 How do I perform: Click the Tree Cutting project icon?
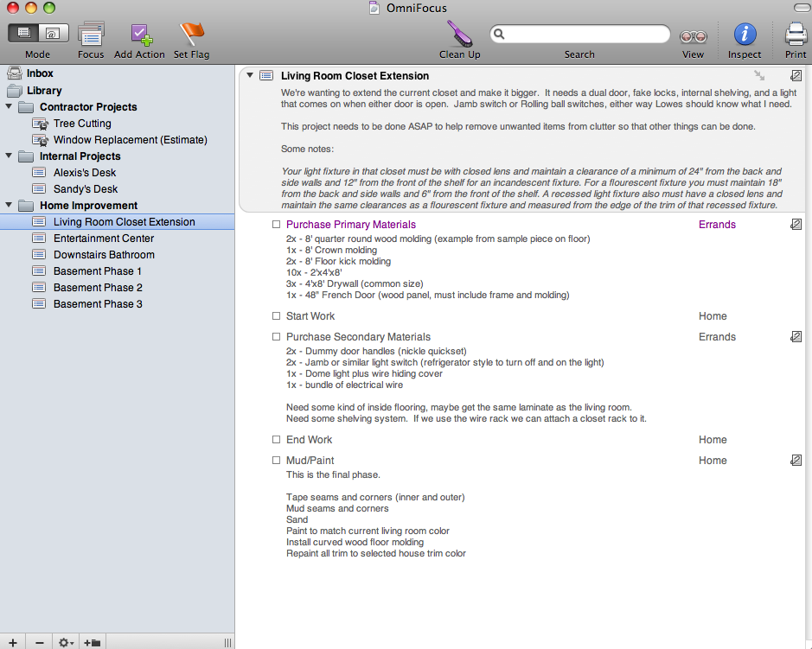[40, 124]
